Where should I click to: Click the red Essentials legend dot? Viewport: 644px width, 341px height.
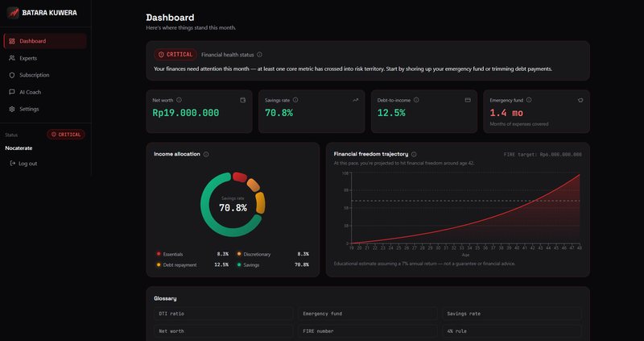pos(159,254)
